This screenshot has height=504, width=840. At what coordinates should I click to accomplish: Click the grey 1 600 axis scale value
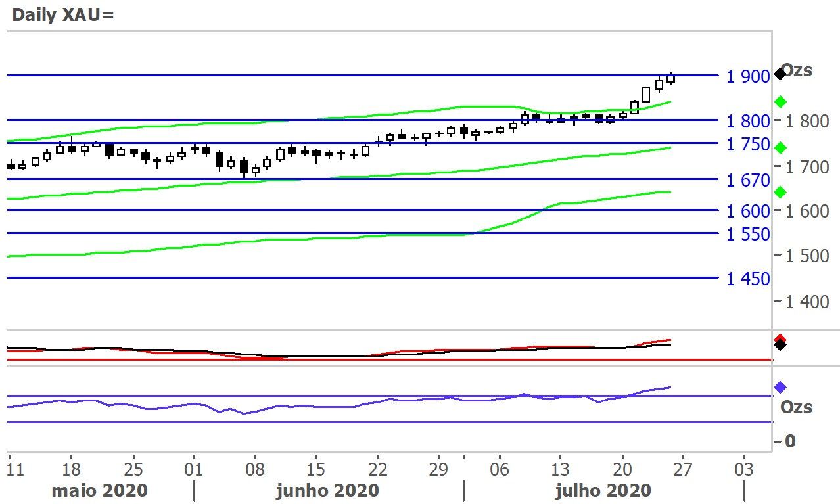807,211
